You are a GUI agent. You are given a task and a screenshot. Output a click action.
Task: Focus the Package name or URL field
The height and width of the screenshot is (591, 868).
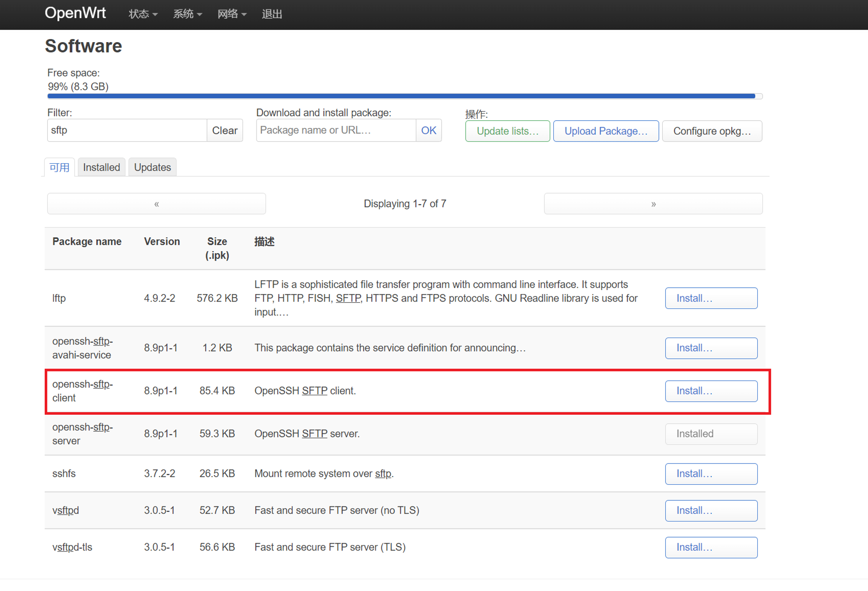tap(335, 130)
